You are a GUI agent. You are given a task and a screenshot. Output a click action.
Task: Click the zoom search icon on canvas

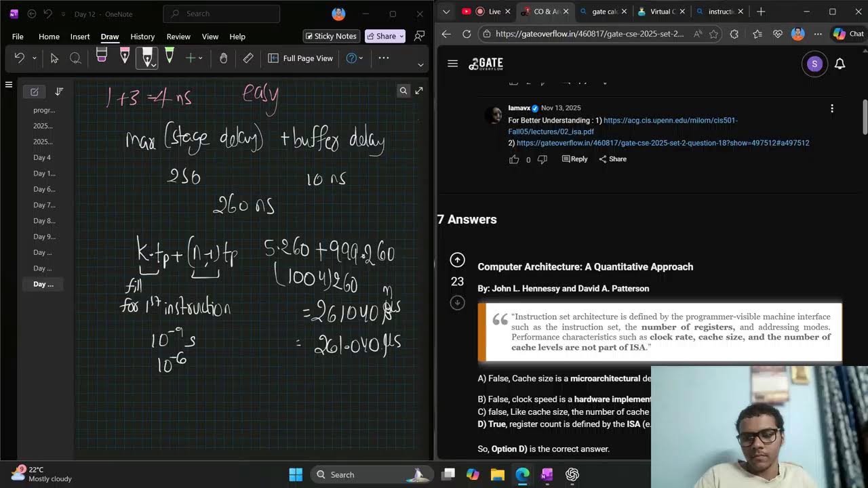pyautogui.click(x=403, y=91)
